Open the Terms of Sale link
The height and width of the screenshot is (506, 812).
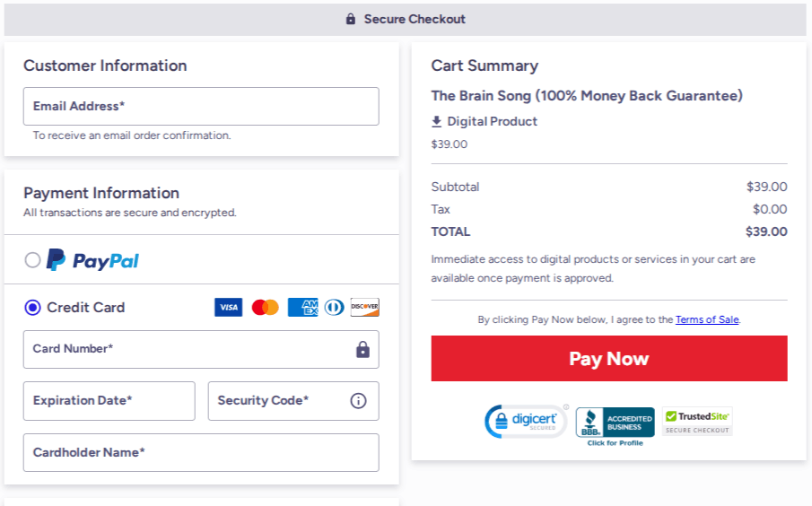click(x=707, y=319)
